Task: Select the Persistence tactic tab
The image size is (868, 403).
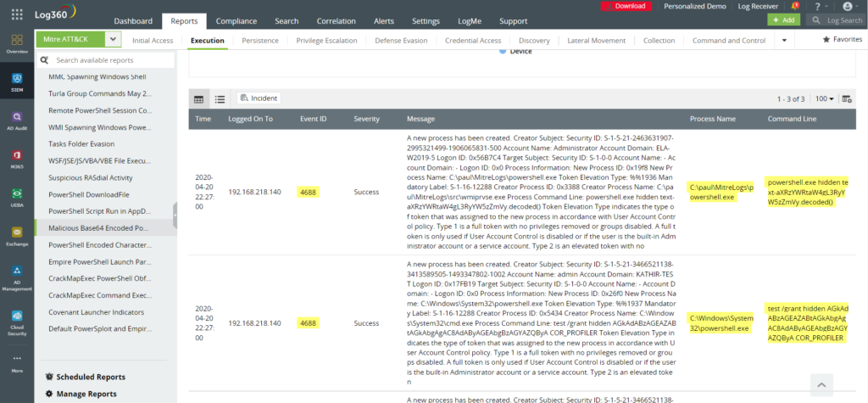Action: 259,40
